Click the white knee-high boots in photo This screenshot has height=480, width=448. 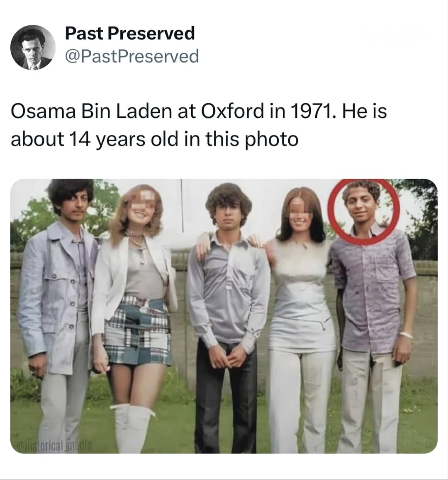[132, 428]
